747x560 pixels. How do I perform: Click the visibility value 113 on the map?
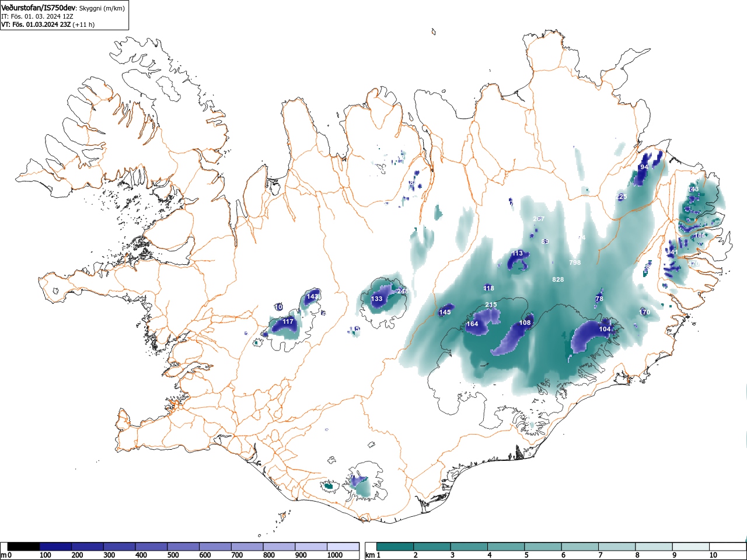517,253
